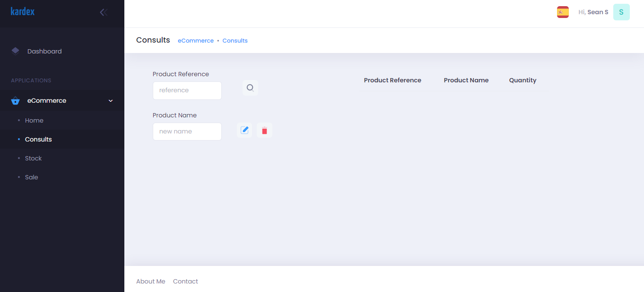Screen dimensions: 644x292
Task: Click the red trash delete button
Action: [x=264, y=130]
